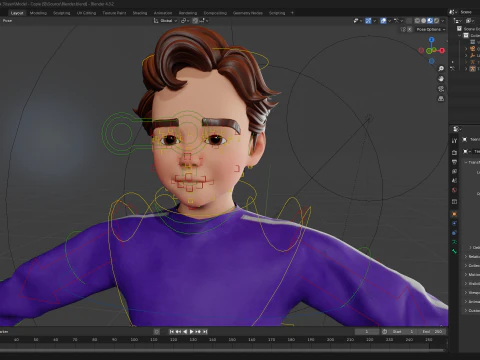Switch to the Modeling workspace tab
The width and height of the screenshot is (480, 360).
tap(38, 13)
